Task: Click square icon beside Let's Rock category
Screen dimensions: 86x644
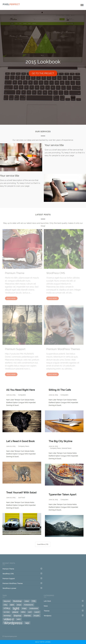Action: click(83, 601)
